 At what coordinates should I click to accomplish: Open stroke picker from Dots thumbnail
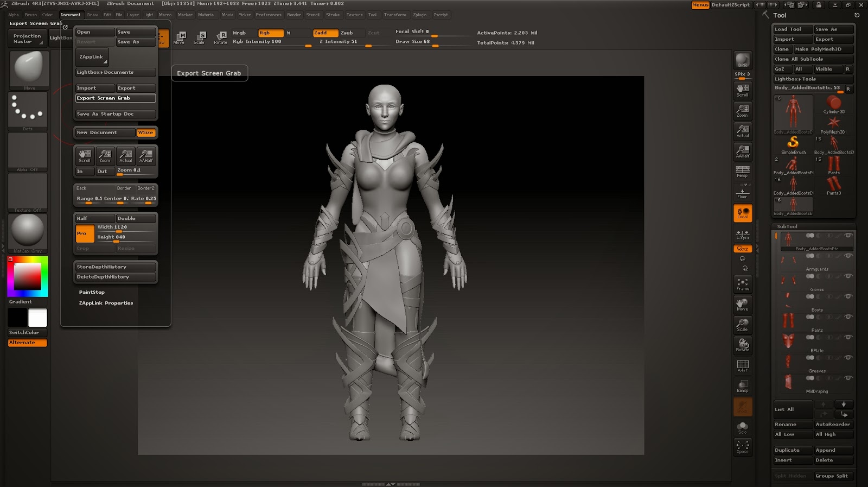[x=28, y=111]
